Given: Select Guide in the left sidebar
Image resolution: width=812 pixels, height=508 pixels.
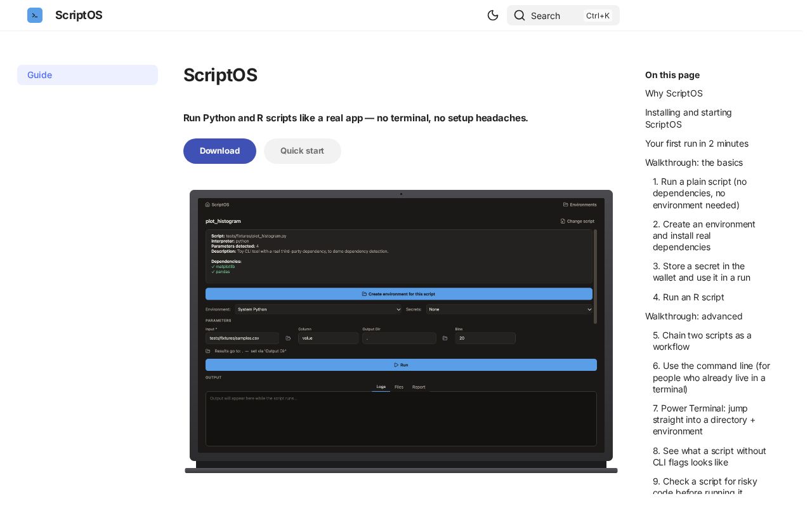Looking at the screenshot, I should 88,75.
